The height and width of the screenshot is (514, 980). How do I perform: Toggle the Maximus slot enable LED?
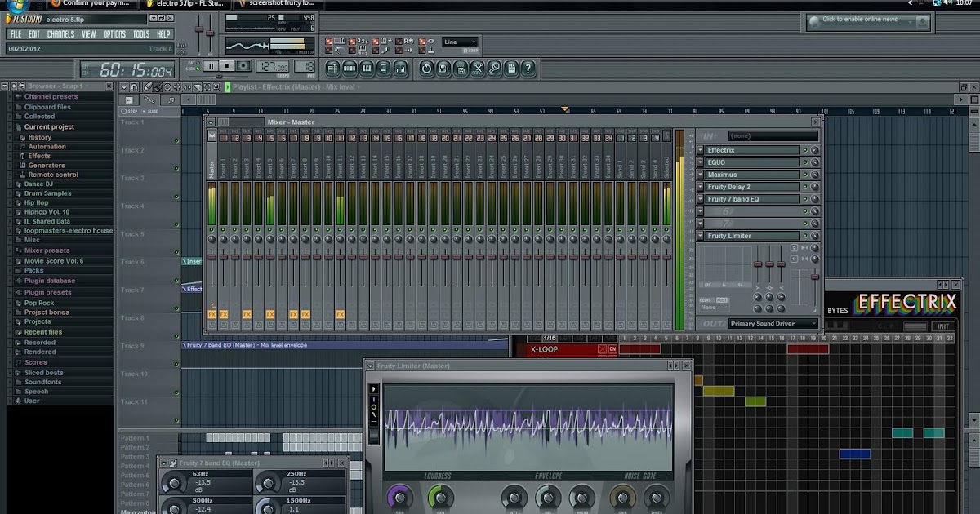(805, 175)
